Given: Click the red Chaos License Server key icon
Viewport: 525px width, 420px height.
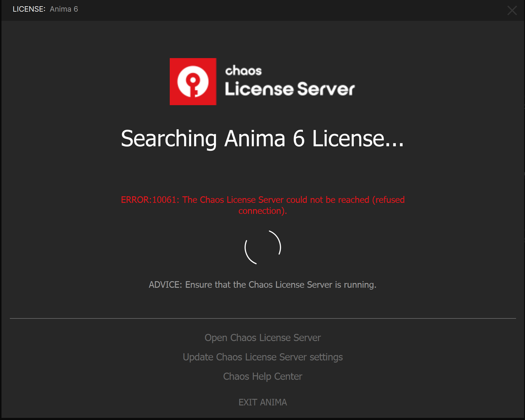Looking at the screenshot, I should coord(193,82).
